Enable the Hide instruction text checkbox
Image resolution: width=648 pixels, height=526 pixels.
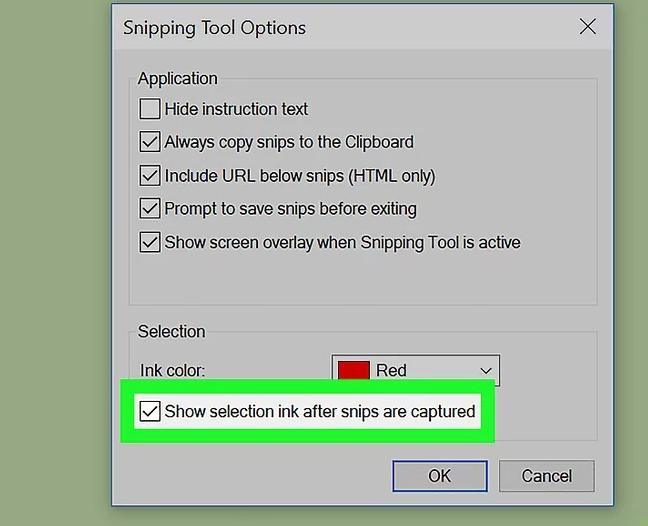click(150, 109)
